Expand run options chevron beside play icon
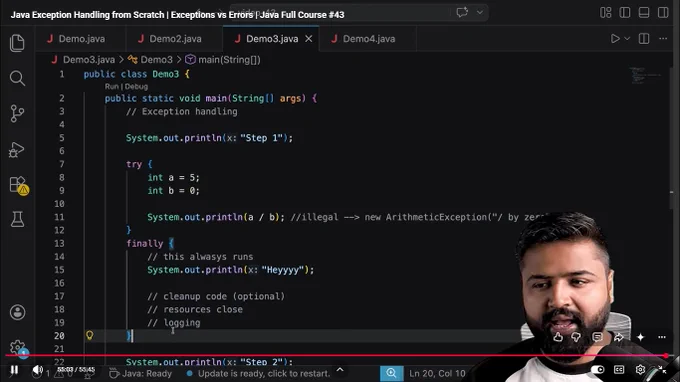The width and height of the screenshot is (680, 382). click(627, 39)
